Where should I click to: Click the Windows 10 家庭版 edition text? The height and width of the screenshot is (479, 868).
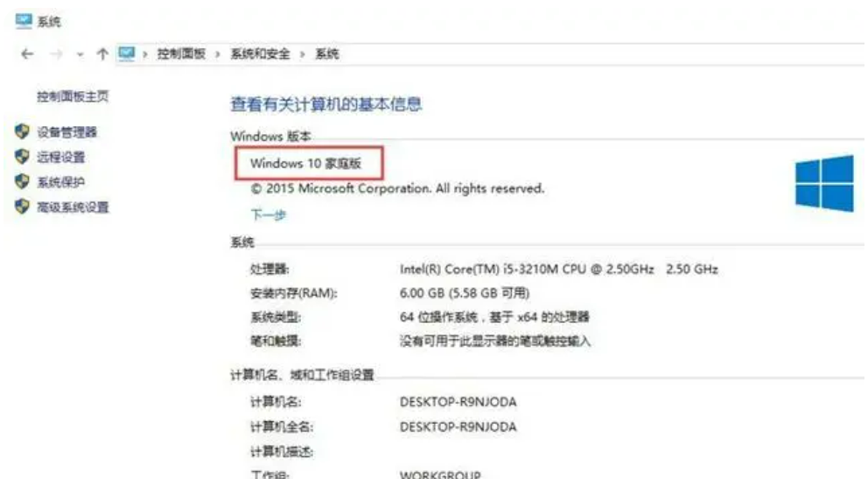305,164
